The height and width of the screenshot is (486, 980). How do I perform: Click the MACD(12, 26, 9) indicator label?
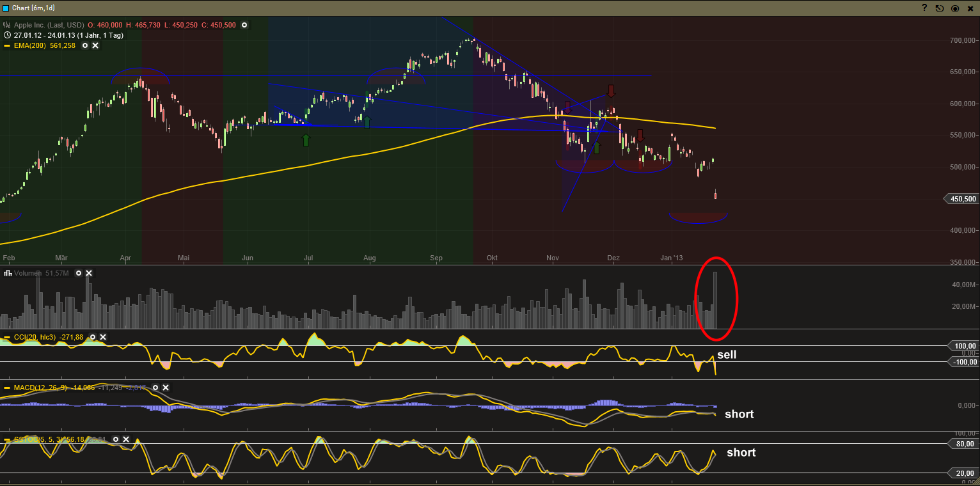click(42, 388)
